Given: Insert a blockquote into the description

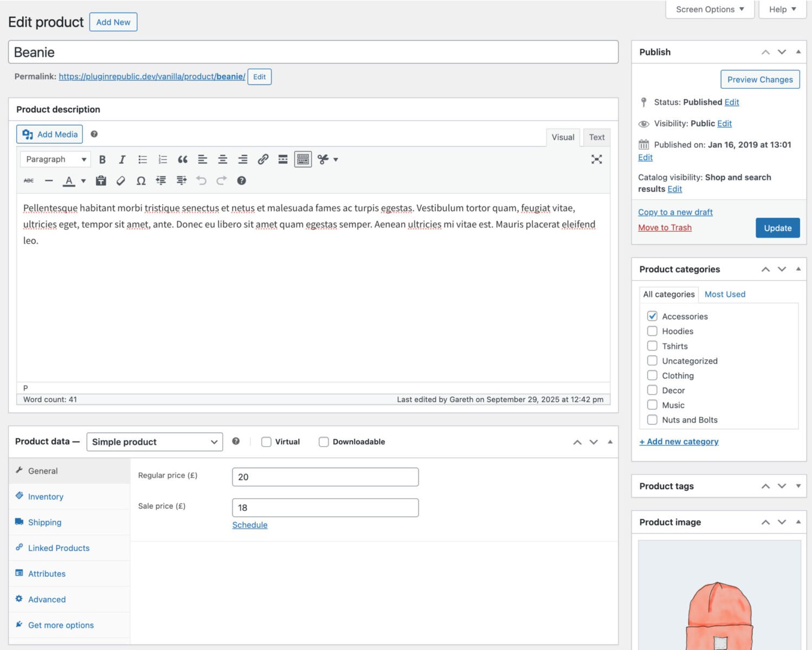Looking at the screenshot, I should (183, 159).
